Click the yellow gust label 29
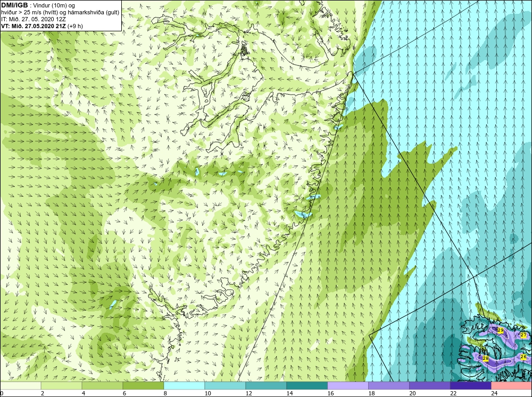 [501, 330]
